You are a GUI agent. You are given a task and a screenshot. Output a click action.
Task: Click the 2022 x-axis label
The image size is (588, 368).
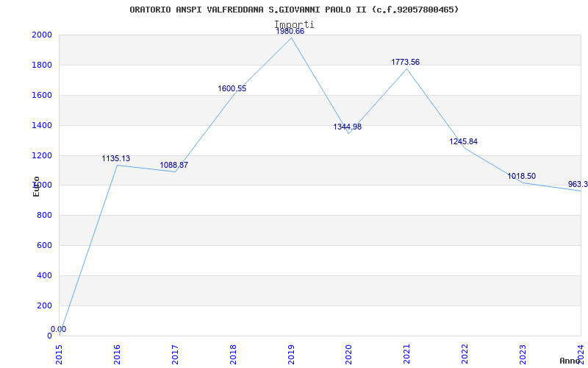coord(465,355)
